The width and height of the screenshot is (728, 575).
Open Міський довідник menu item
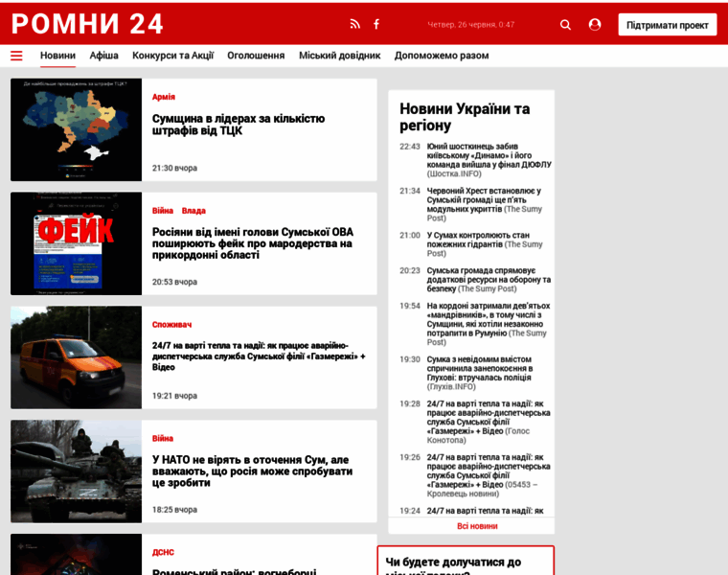tap(339, 56)
